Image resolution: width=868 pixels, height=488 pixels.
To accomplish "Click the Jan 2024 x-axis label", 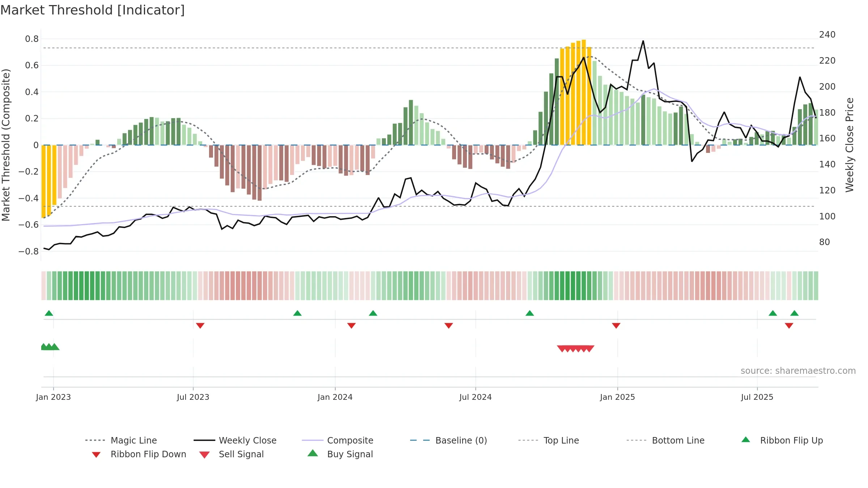I will pyautogui.click(x=335, y=397).
